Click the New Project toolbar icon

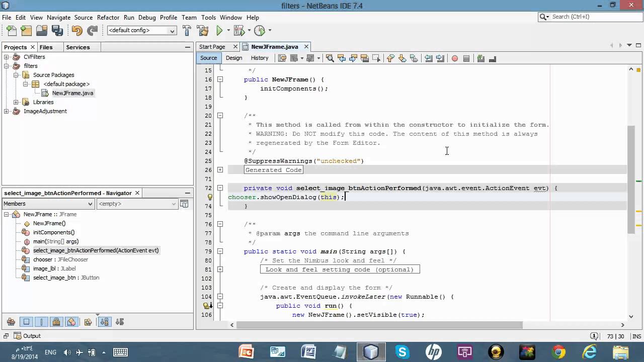(26, 31)
